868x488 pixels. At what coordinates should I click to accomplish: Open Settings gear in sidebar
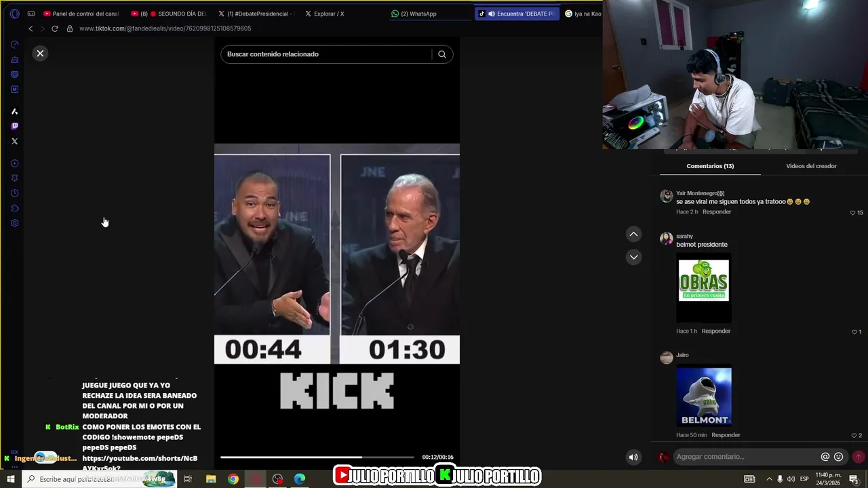pos(14,223)
